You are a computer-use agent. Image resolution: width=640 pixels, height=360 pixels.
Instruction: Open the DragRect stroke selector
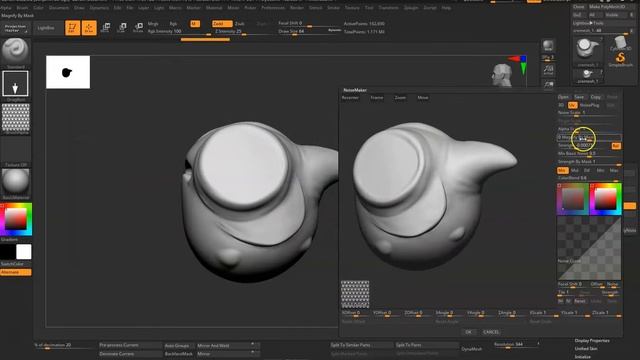click(16, 84)
